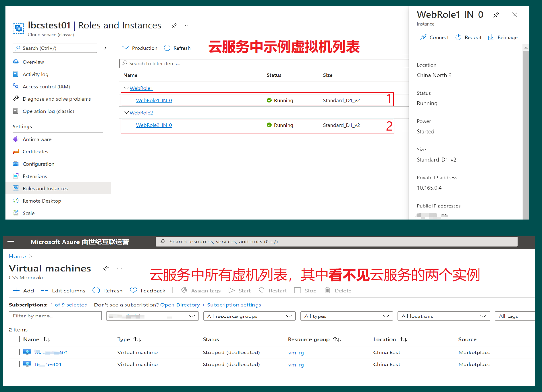Check the second virtual machine row checkbox

16,364
